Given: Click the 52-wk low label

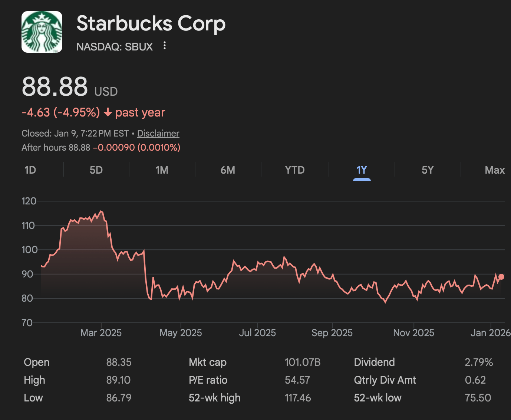Looking at the screenshot, I should tap(378, 398).
